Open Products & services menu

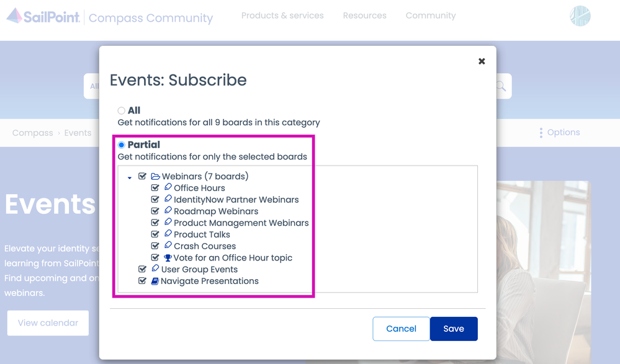pyautogui.click(x=282, y=16)
